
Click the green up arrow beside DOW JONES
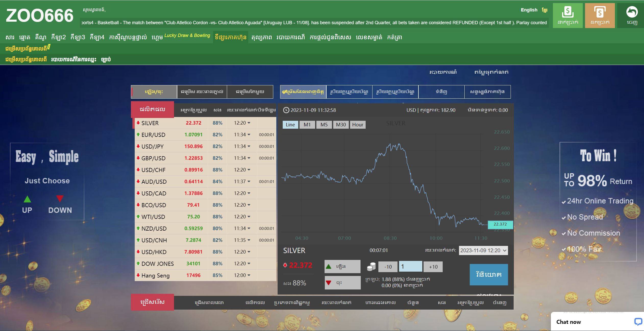(138, 263)
